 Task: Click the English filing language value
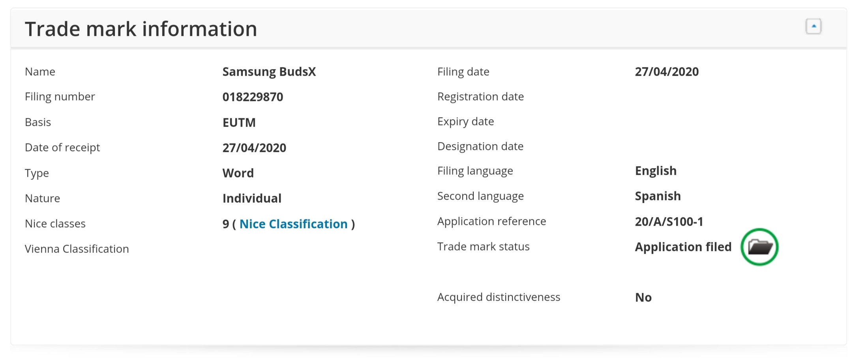[x=656, y=171]
